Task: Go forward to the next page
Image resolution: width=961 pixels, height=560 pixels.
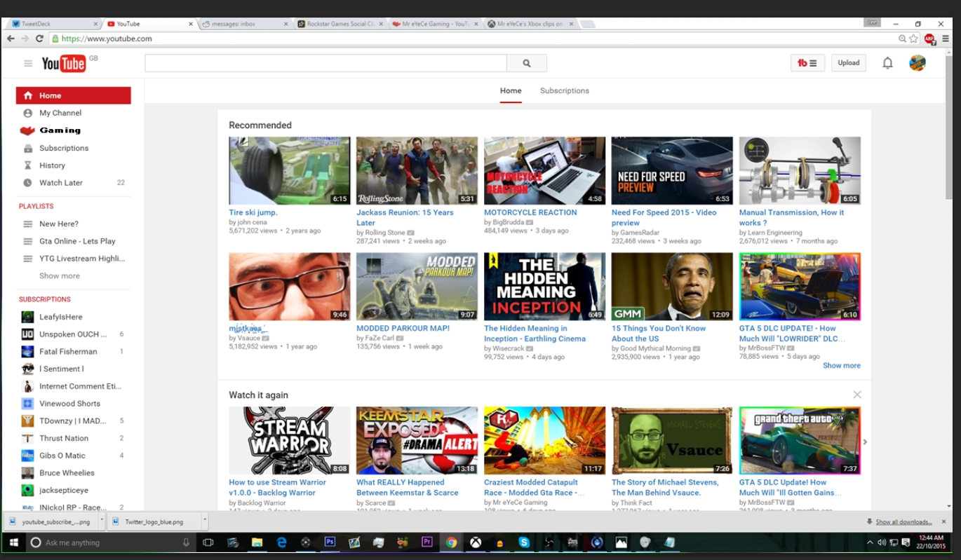Action: pos(25,39)
